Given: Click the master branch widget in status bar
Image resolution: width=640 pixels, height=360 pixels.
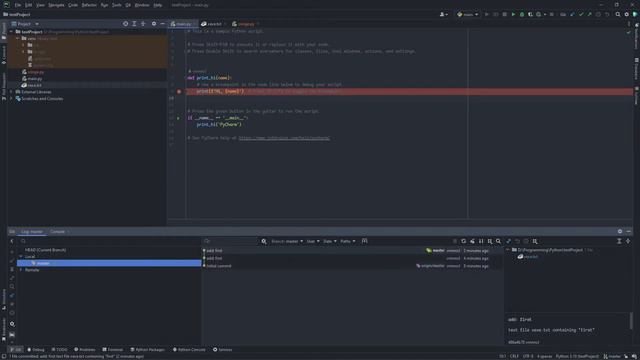Looking at the screenshot, I should 612,356.
